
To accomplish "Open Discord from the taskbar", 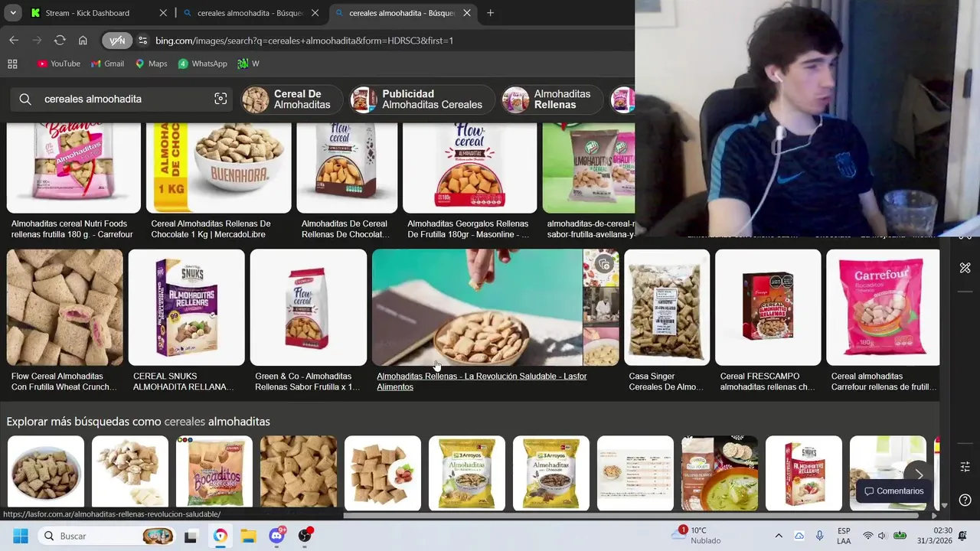I will (276, 536).
